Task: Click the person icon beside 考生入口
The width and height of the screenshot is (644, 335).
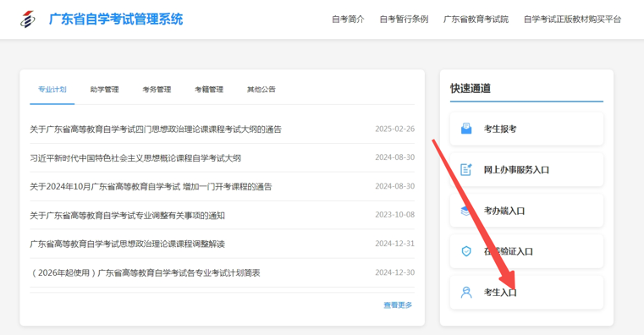Action: pos(466,293)
